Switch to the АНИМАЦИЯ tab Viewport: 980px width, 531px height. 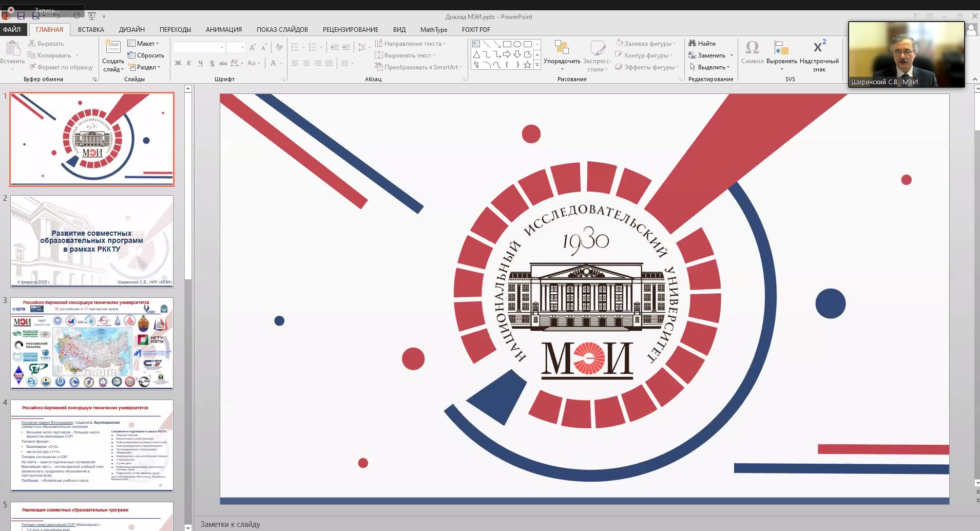point(224,29)
